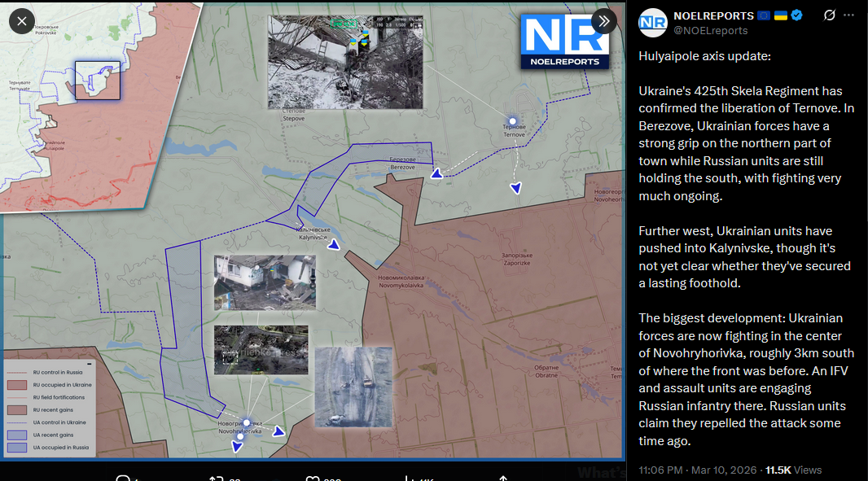Click the Ternove location marker dot
The height and width of the screenshot is (481, 868).
pyautogui.click(x=513, y=121)
